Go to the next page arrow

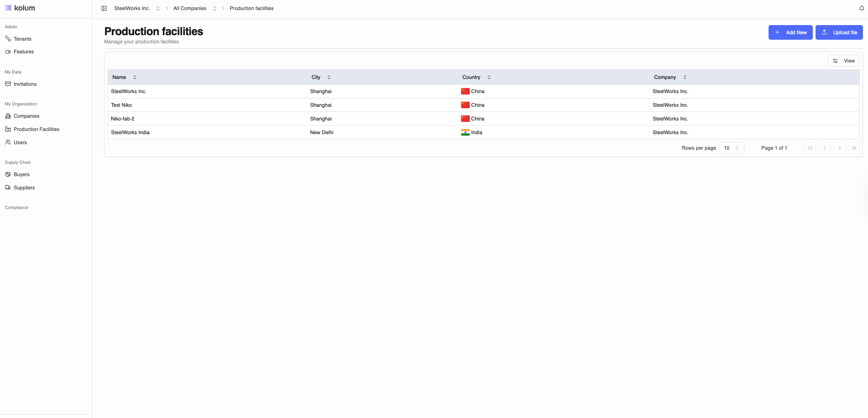tap(839, 148)
